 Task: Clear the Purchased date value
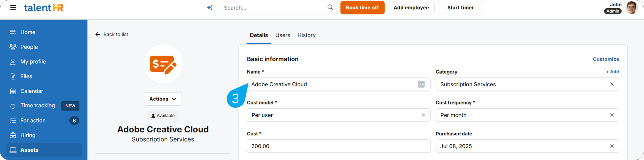[612, 146]
